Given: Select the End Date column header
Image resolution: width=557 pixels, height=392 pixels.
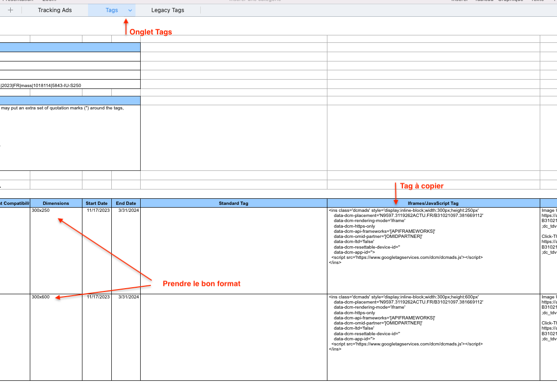Looking at the screenshot, I should tap(126, 203).
